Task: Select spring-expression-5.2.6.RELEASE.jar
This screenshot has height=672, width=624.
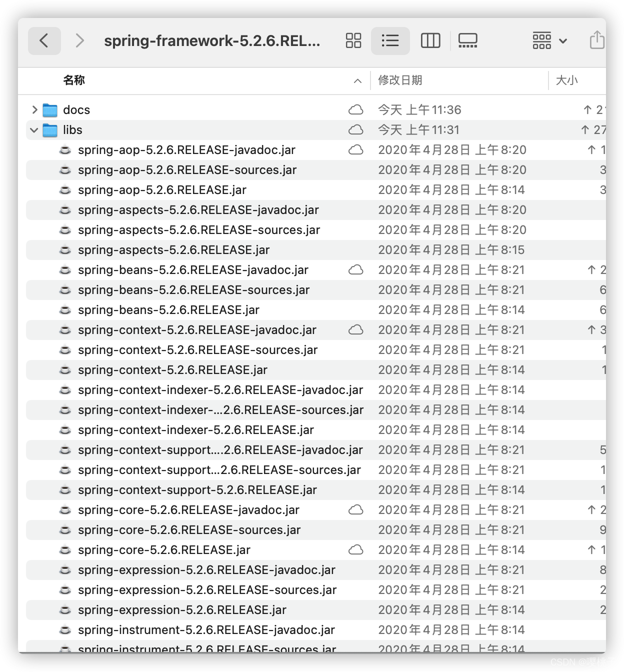Action: coord(182,610)
